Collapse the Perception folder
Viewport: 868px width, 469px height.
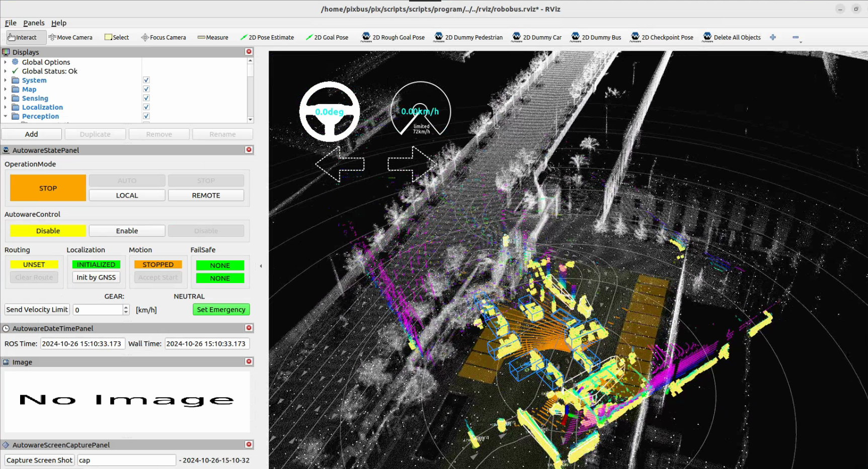6,116
